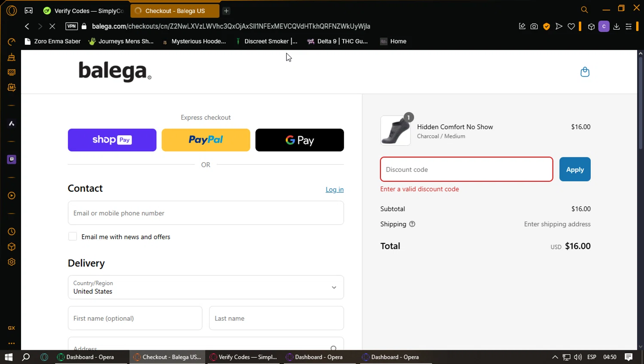Open Twitch in the sidebar
Image resolution: width=644 pixels, height=364 pixels.
[12, 159]
